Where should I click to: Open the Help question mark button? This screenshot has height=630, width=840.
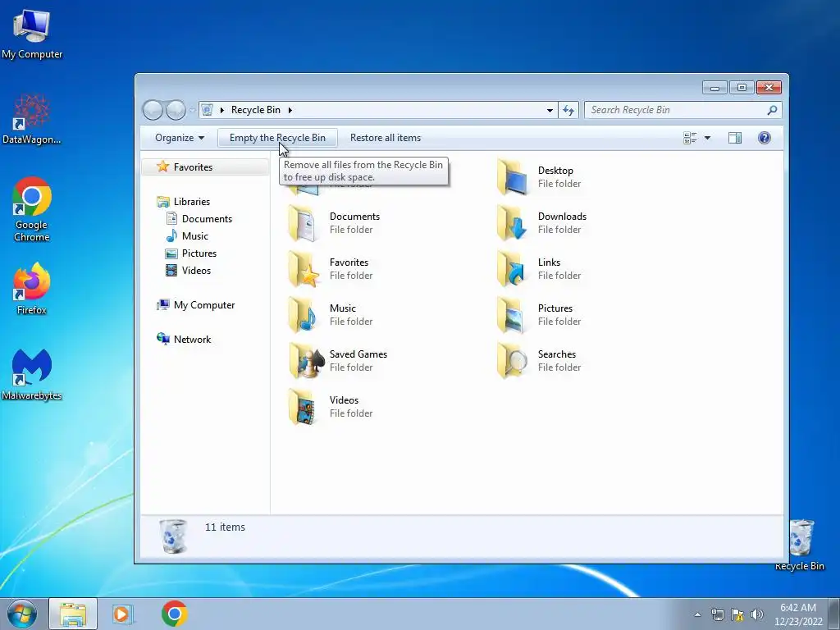(765, 138)
